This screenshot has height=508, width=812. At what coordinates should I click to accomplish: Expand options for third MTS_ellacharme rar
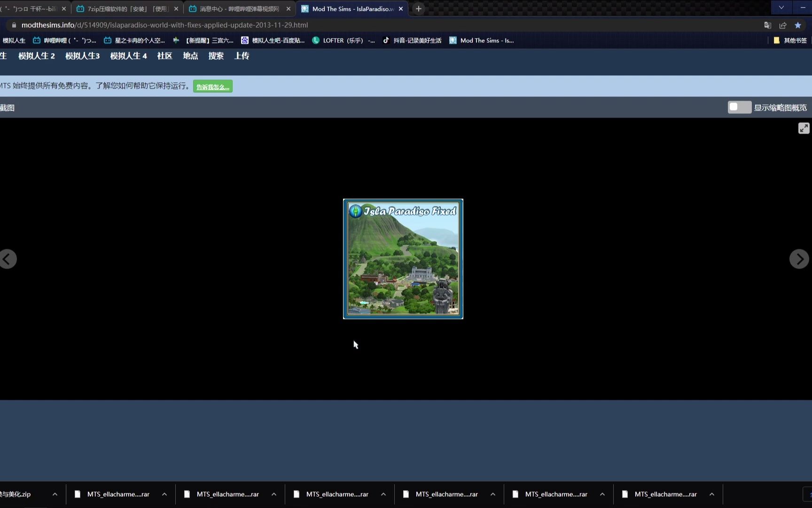[x=383, y=494]
